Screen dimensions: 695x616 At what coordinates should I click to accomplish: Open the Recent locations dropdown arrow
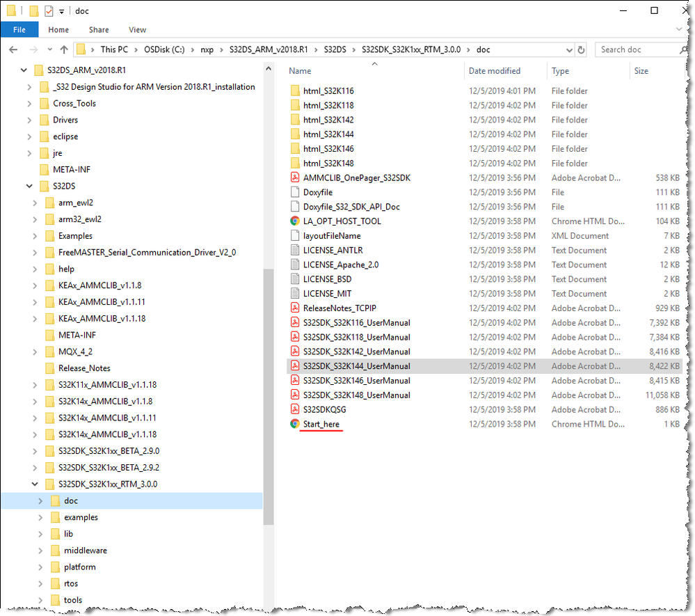pos(49,49)
